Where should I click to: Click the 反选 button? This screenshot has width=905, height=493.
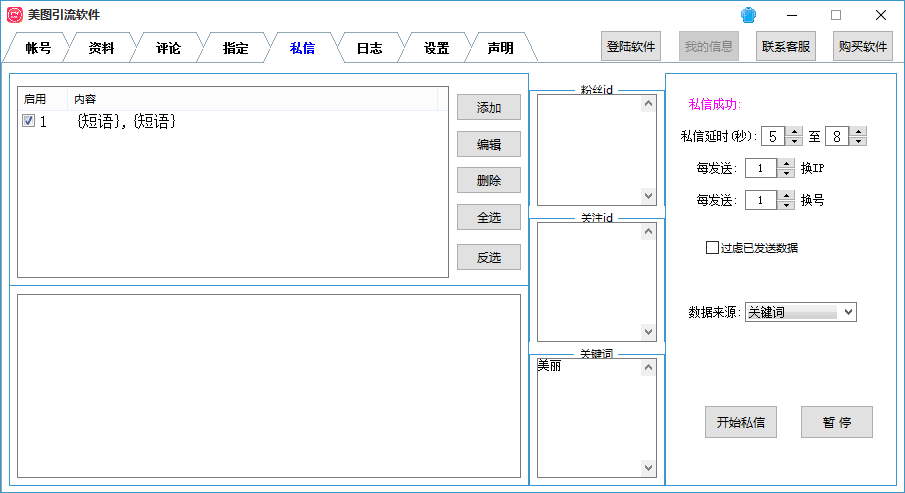[x=489, y=257]
